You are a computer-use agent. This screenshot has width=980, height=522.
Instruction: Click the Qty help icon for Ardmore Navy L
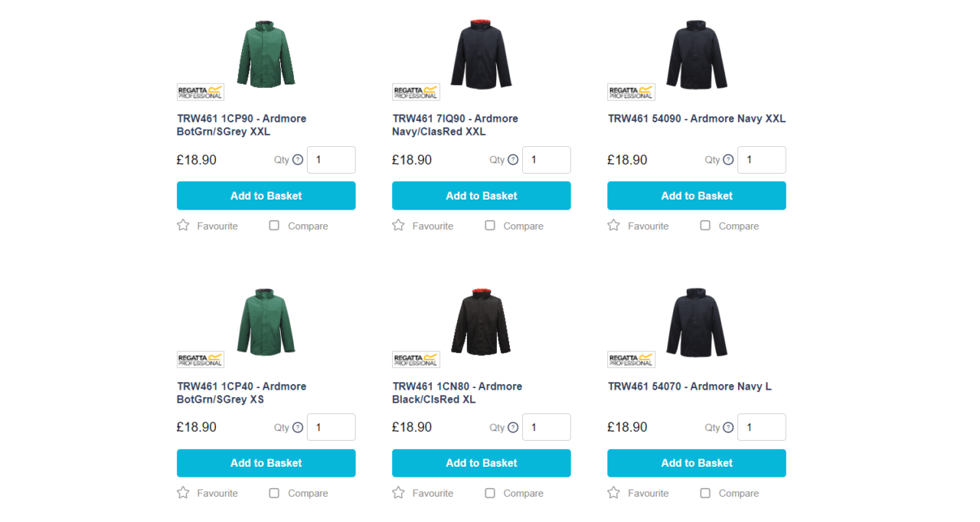[x=728, y=427]
